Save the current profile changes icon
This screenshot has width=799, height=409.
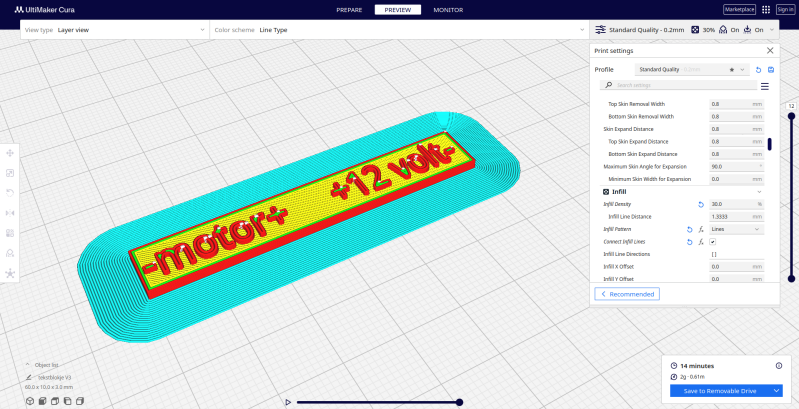point(771,70)
